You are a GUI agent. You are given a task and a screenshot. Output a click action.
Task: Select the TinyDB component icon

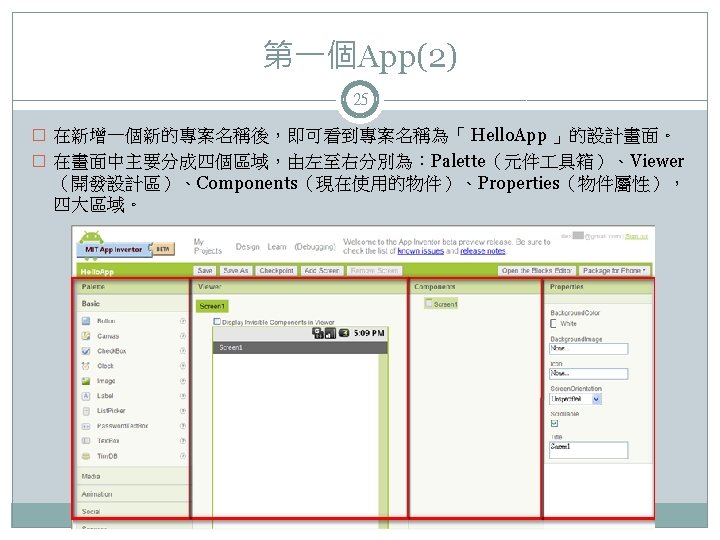[86, 456]
